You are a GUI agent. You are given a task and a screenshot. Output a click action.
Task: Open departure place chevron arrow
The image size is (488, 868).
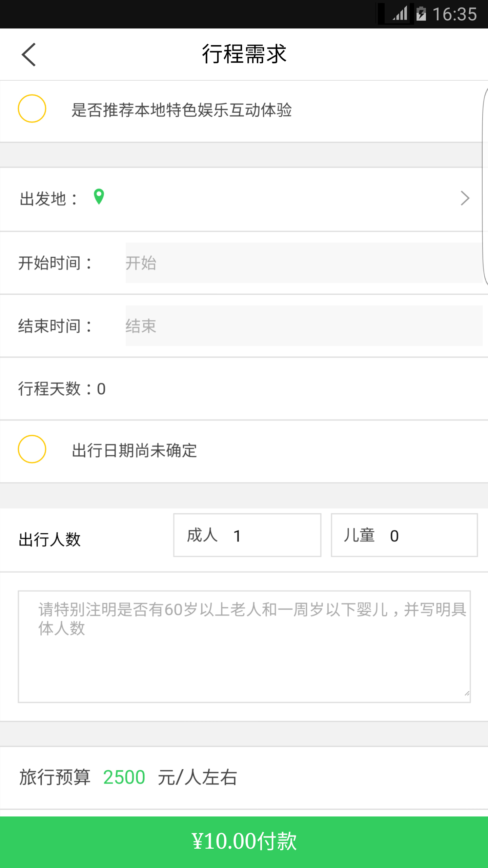point(465,198)
